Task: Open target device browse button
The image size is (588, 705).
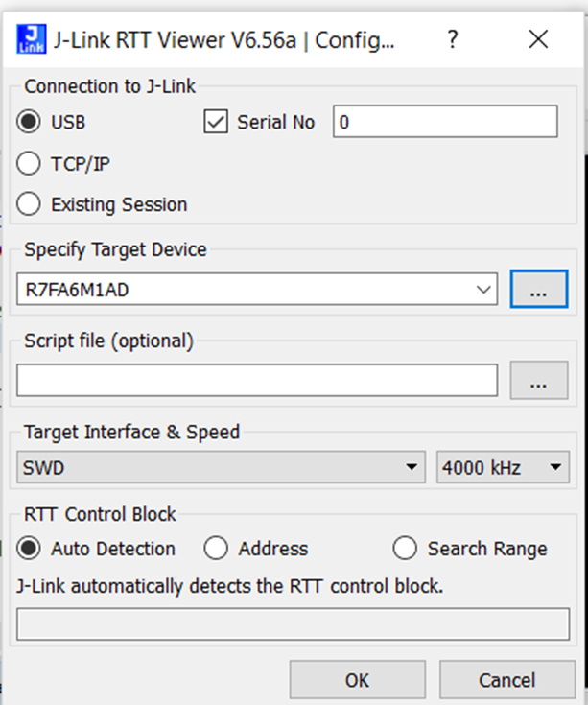Action: coord(539,290)
